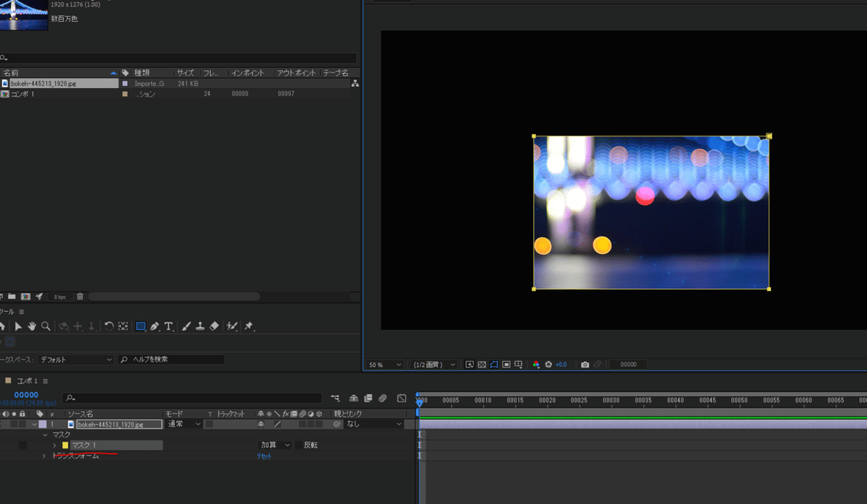Open the 加算 mask mode dropdown

pos(275,446)
